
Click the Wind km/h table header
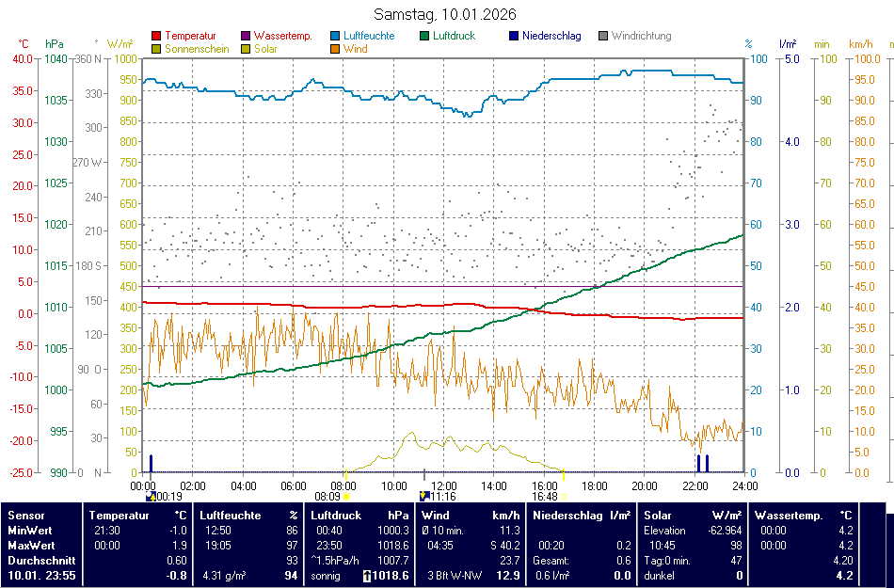[471, 516]
